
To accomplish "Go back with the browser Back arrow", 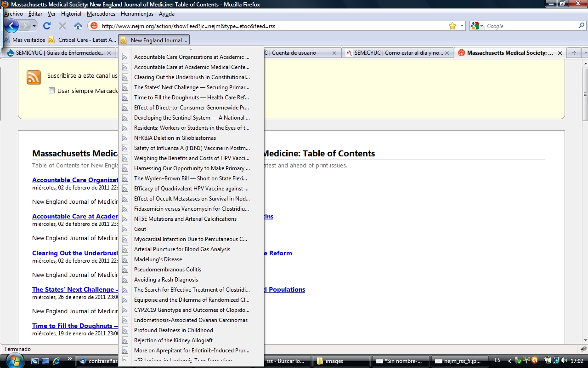I will [x=11, y=26].
